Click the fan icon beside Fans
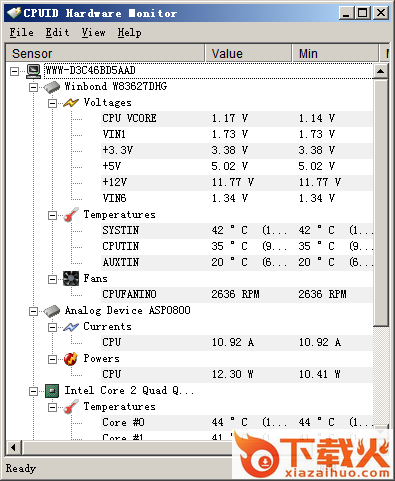This screenshot has height=481, width=395. click(x=71, y=279)
